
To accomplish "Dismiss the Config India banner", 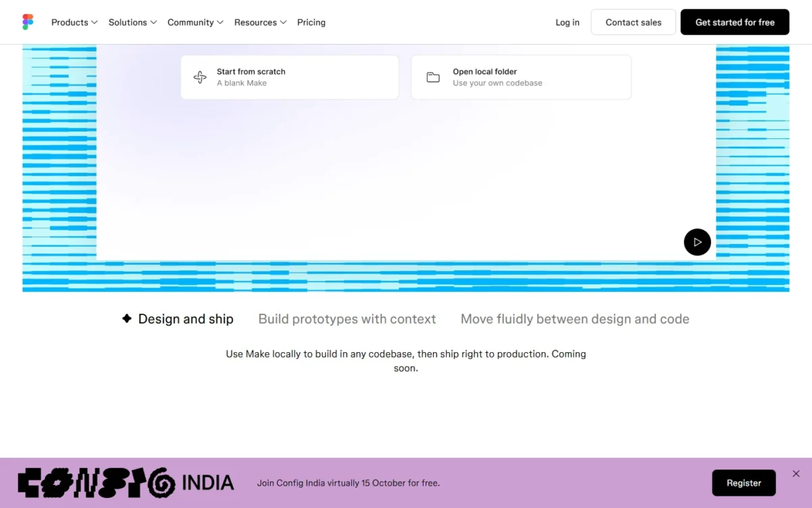I will (796, 473).
